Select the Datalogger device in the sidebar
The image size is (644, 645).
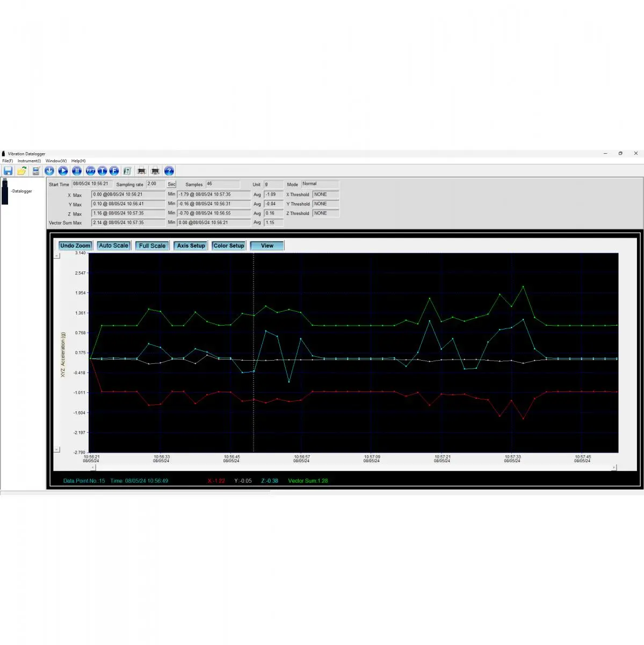pos(21,191)
